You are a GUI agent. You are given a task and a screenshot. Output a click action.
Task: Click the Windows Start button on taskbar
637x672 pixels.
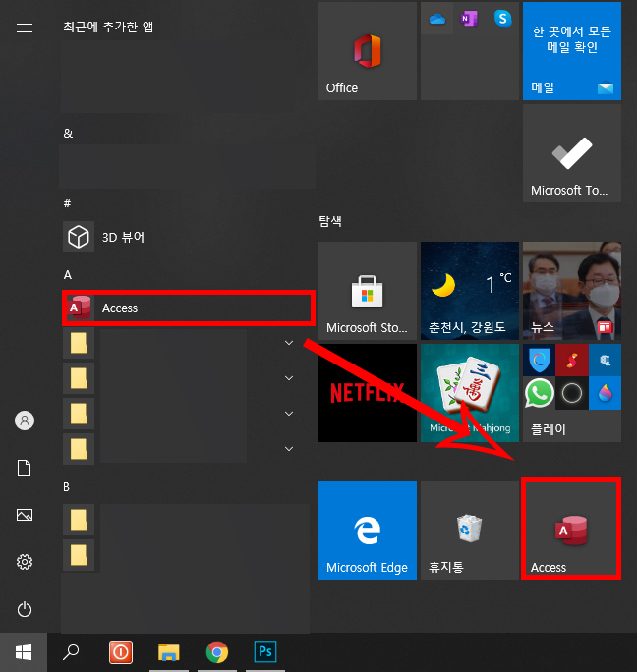(24, 652)
